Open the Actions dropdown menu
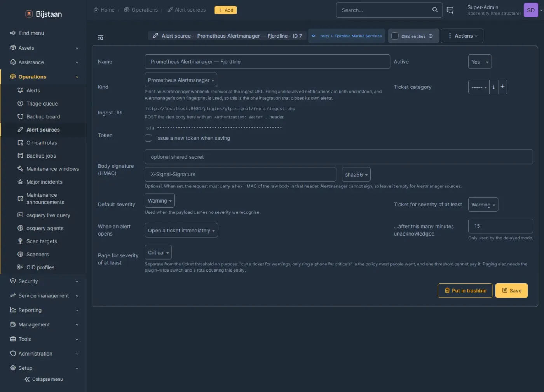The image size is (544, 392). tap(462, 36)
